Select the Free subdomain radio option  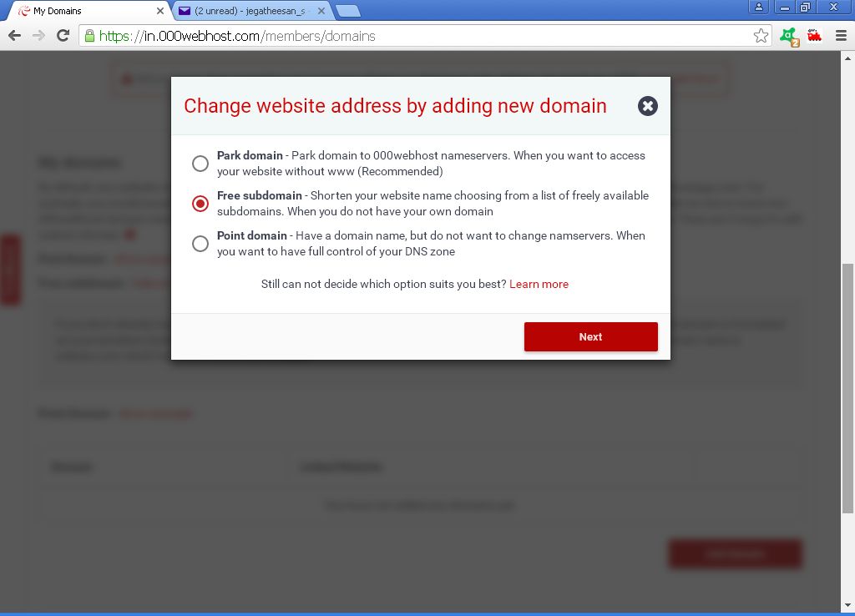(200, 204)
